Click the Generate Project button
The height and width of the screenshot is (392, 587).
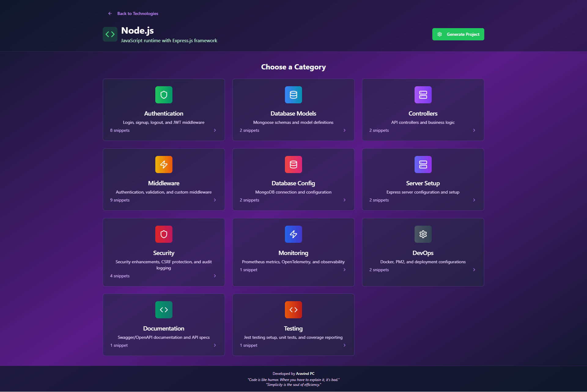pos(458,34)
